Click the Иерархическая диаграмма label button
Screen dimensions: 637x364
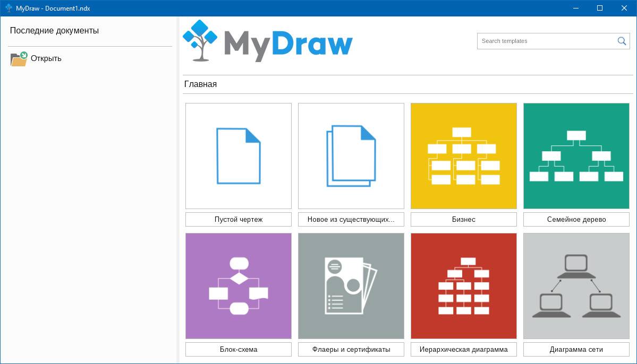click(x=464, y=349)
